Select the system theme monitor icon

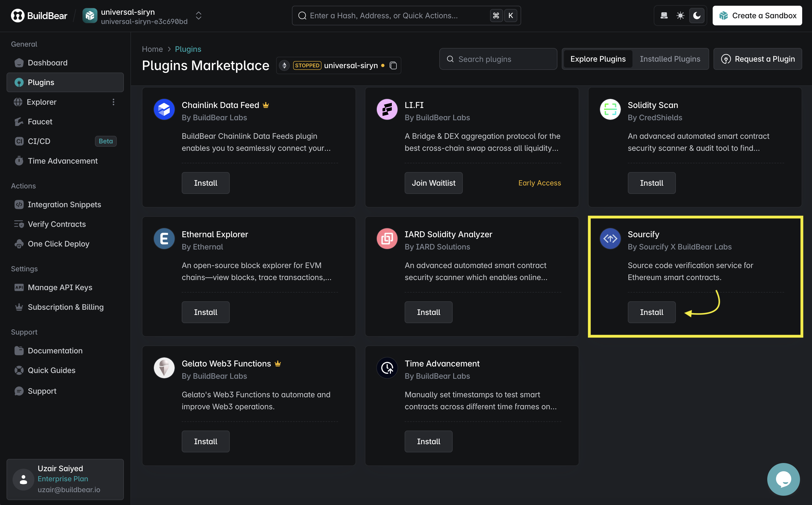(x=664, y=16)
